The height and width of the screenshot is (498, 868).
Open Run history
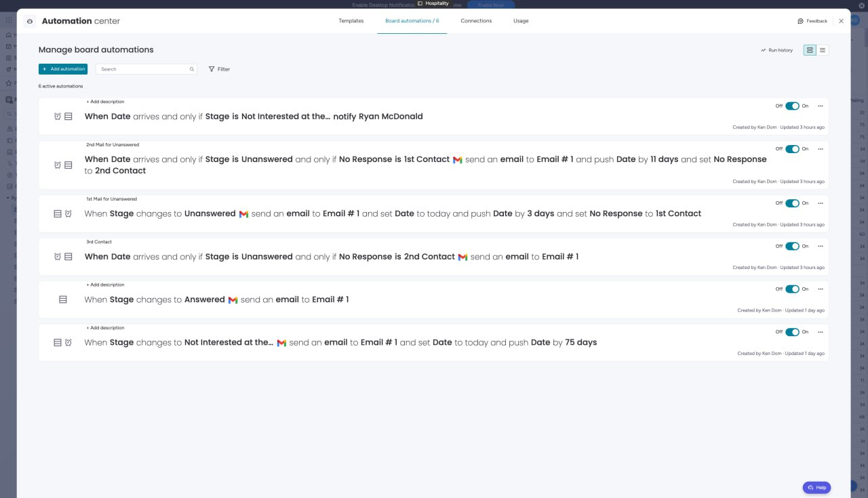point(776,50)
